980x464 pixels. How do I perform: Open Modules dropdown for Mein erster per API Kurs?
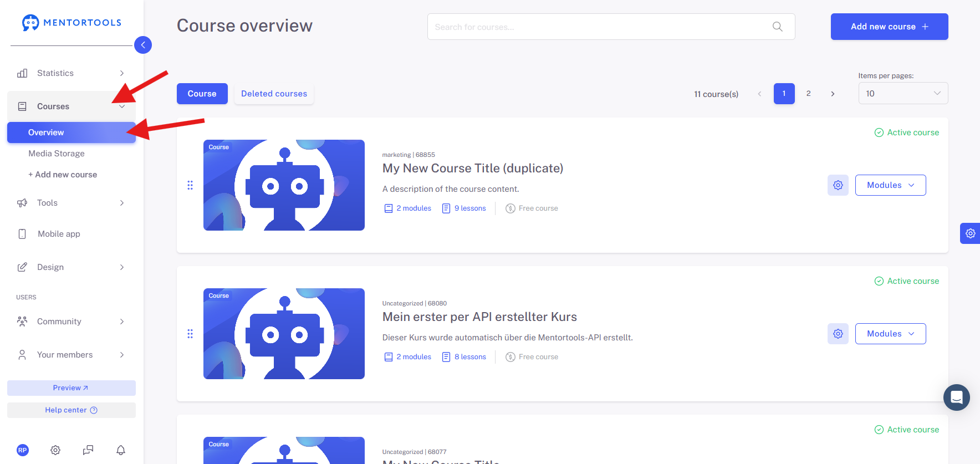coord(890,334)
